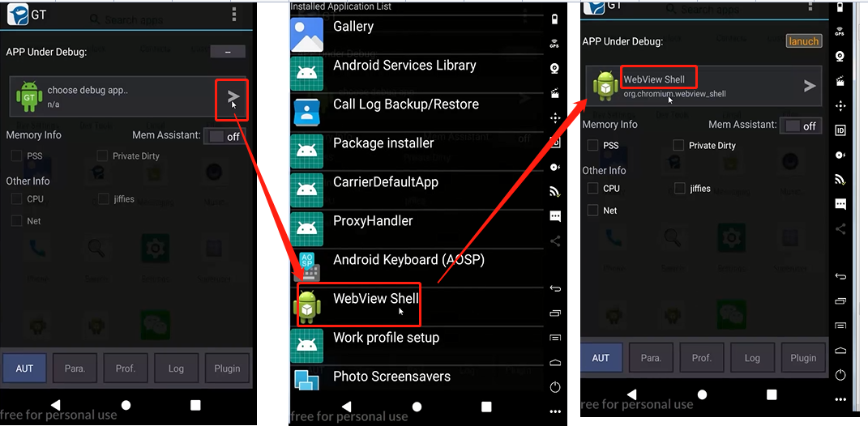Check Private Dirty in the right panel
Image resolution: width=868 pixels, height=426 pixels.
click(x=678, y=146)
